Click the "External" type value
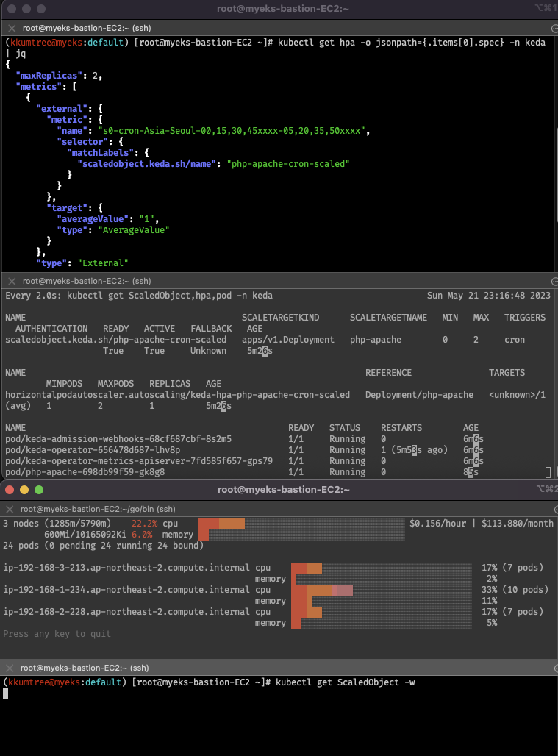The image size is (558, 756). (103, 263)
